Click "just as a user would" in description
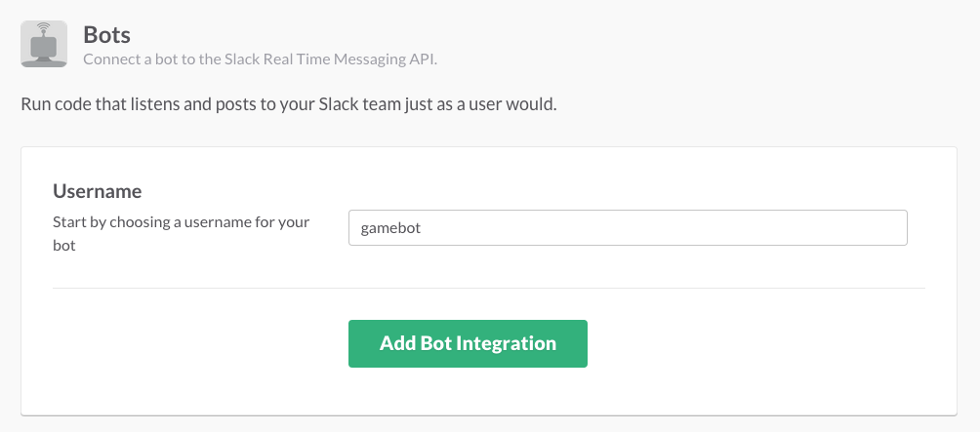This screenshot has width=980, height=432. pos(480,104)
